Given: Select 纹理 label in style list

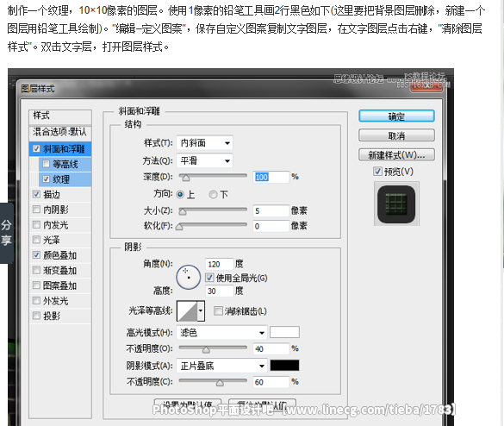Looking at the screenshot, I should coord(61,179).
